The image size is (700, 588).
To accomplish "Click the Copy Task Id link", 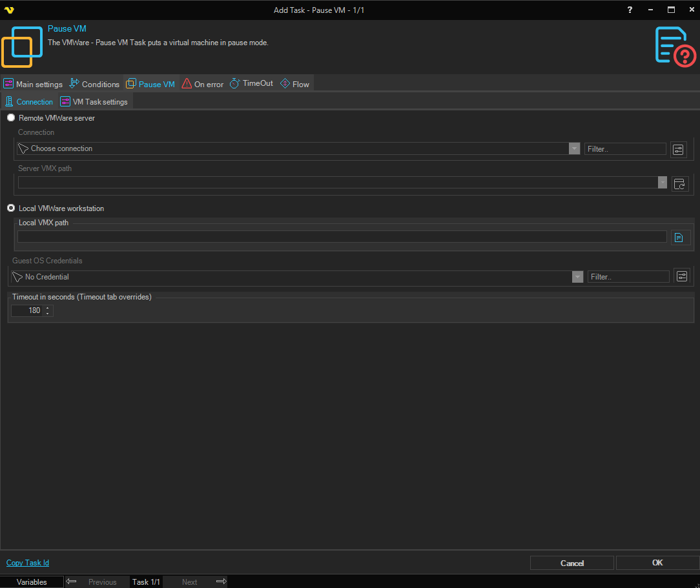I will (x=28, y=563).
